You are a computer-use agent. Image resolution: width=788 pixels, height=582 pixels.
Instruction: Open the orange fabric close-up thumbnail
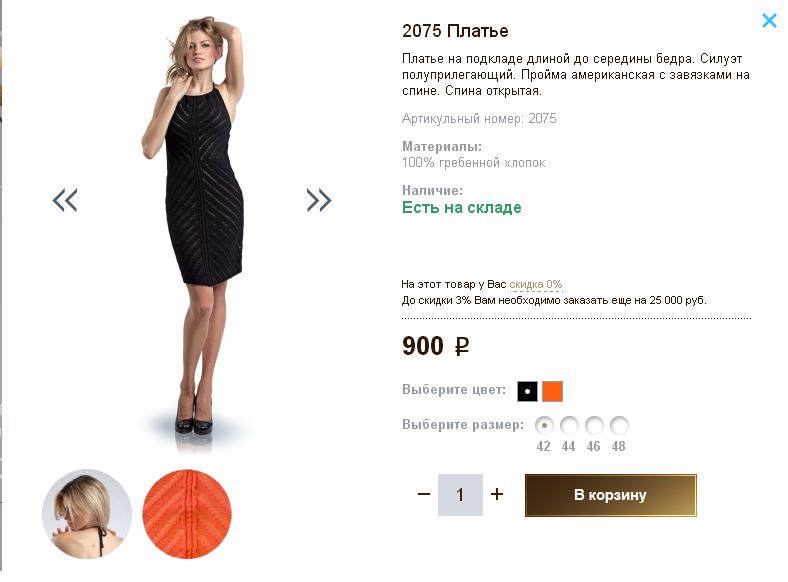pyautogui.click(x=187, y=513)
